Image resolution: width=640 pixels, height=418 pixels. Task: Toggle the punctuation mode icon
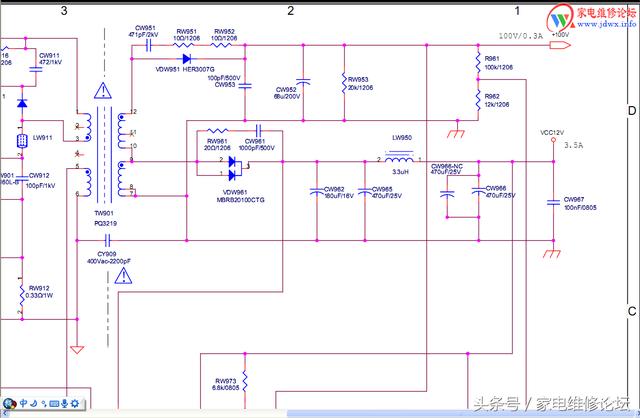[x=44, y=404]
